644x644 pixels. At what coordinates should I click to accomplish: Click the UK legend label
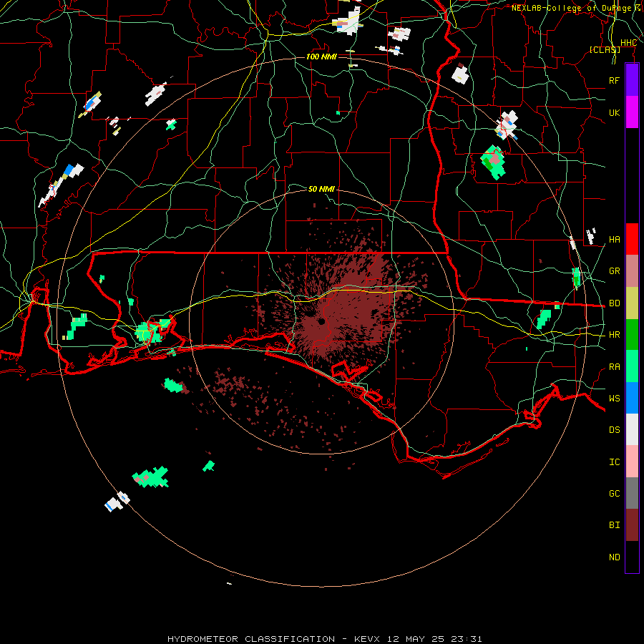(x=614, y=112)
